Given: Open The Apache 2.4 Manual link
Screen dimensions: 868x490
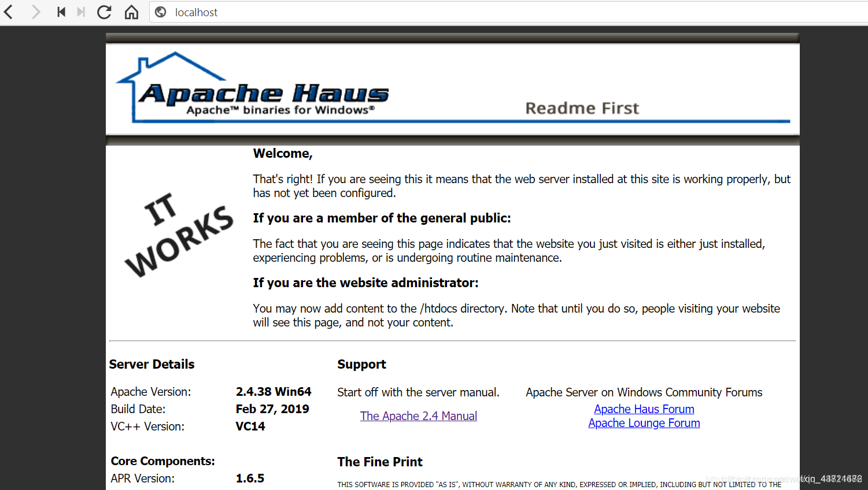Looking at the screenshot, I should pos(419,416).
